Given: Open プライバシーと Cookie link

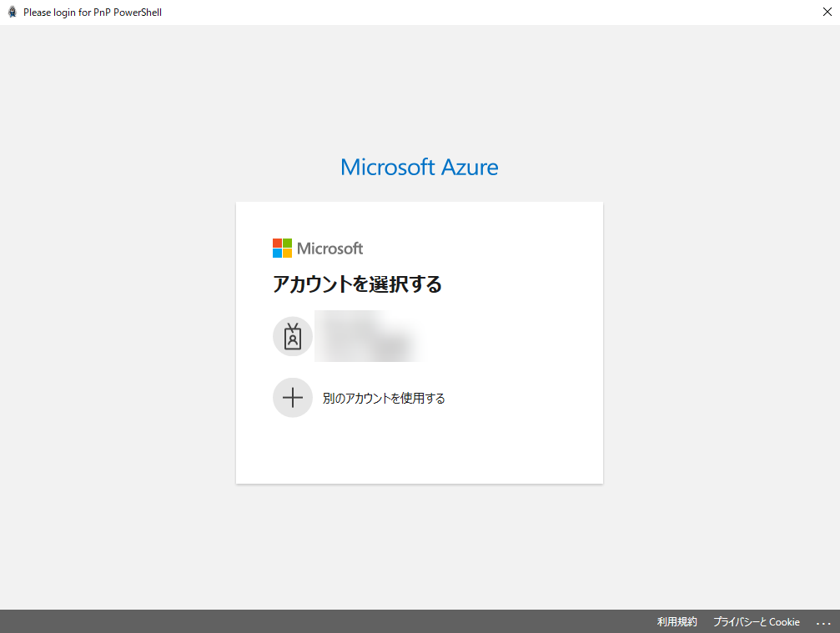Looking at the screenshot, I should (x=757, y=622).
